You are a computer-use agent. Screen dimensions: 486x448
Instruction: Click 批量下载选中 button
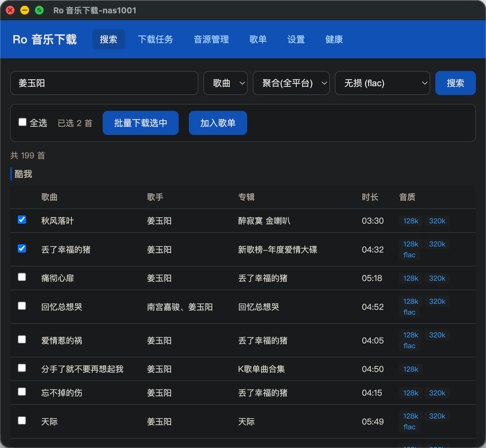(141, 123)
